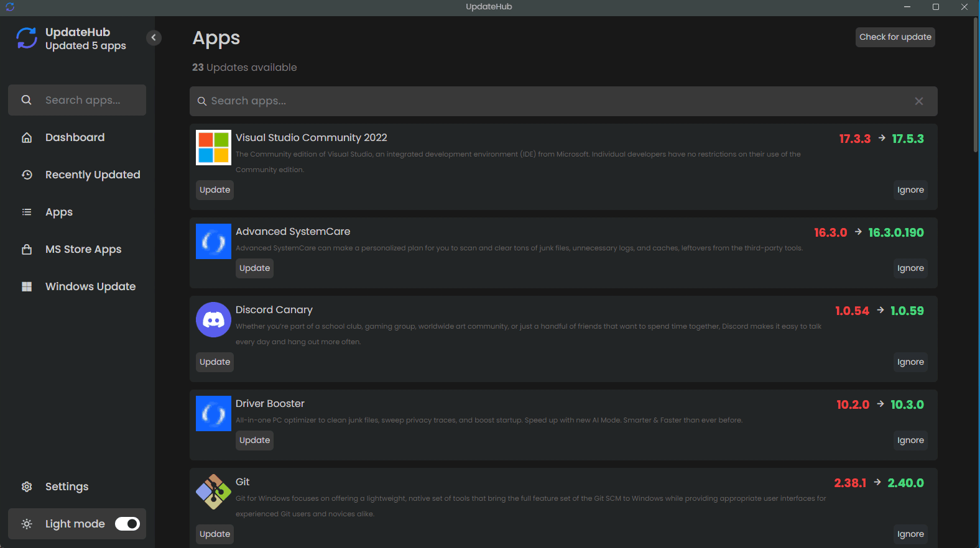Update Driver Booster
The image size is (980, 548).
(254, 441)
